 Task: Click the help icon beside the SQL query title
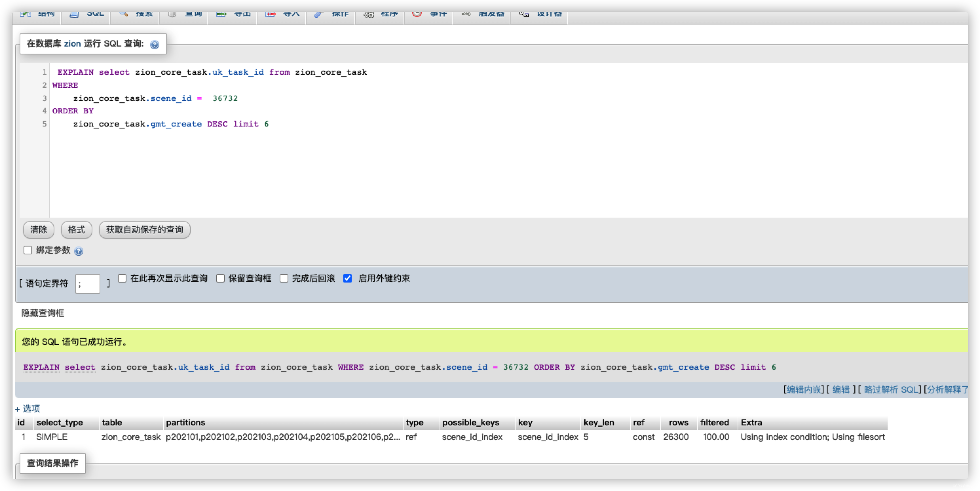pos(155,45)
